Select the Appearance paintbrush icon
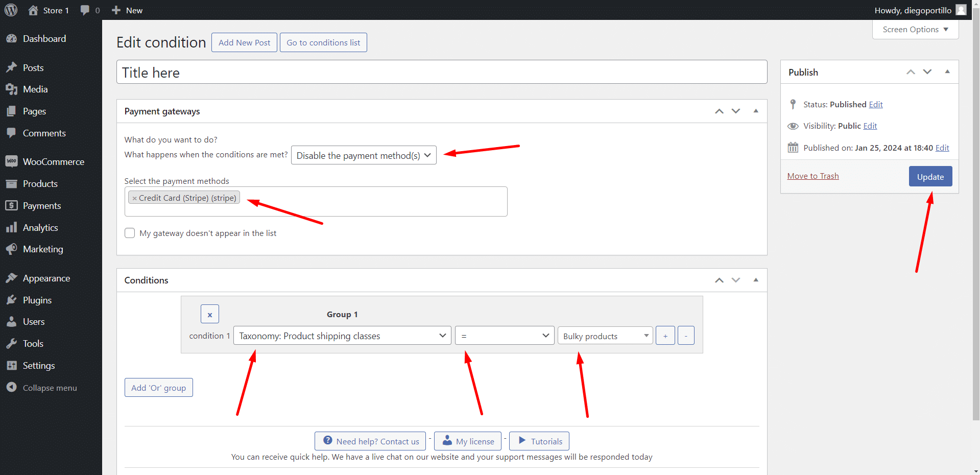Viewport: 980px width, 475px height. (x=12, y=278)
